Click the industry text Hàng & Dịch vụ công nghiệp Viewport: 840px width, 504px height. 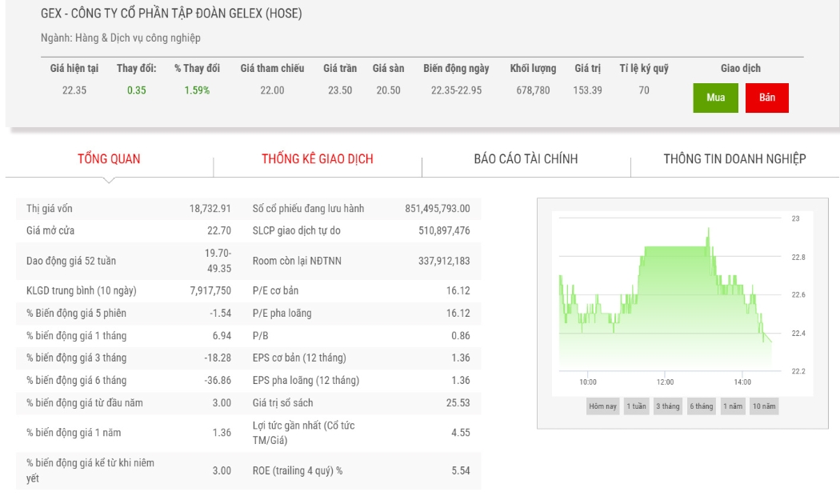tap(138, 38)
